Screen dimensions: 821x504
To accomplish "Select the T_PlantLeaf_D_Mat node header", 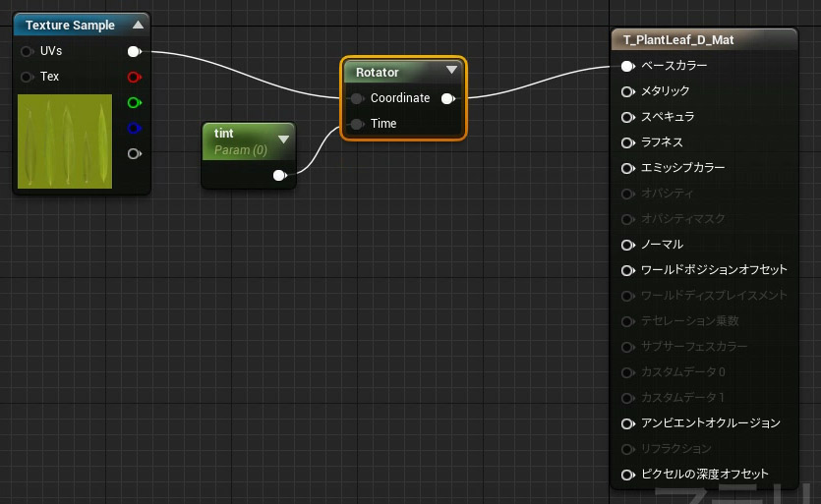I will 678,40.
